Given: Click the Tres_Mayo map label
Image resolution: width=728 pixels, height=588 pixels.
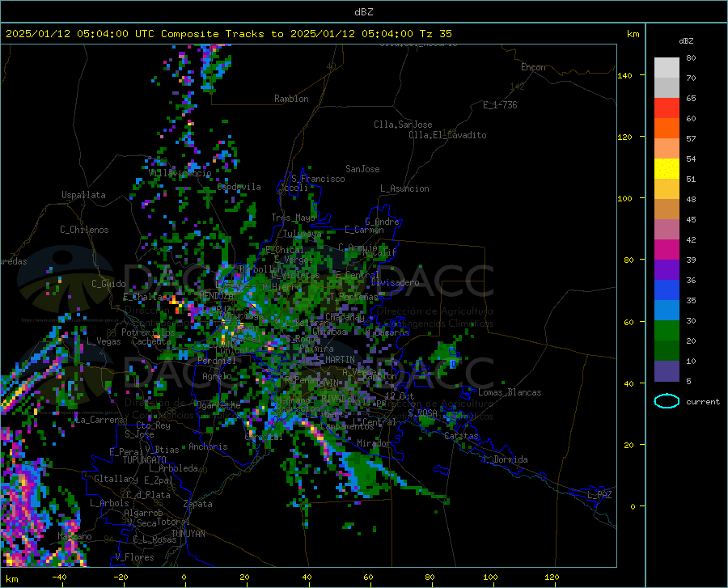Looking at the screenshot, I should click(x=293, y=218).
